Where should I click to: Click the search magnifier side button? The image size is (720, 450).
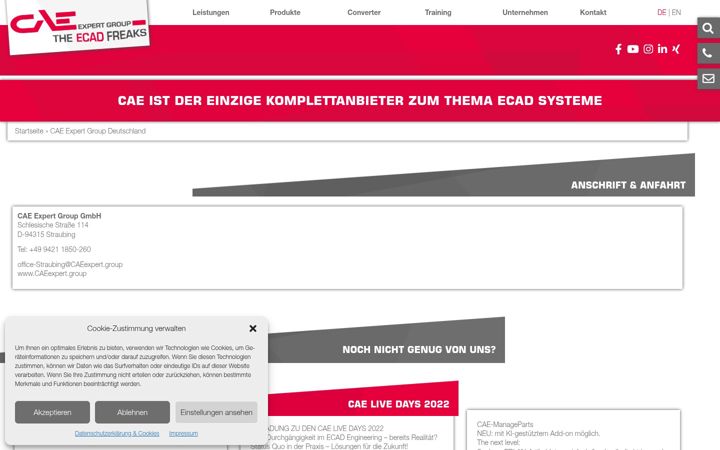[708, 28]
